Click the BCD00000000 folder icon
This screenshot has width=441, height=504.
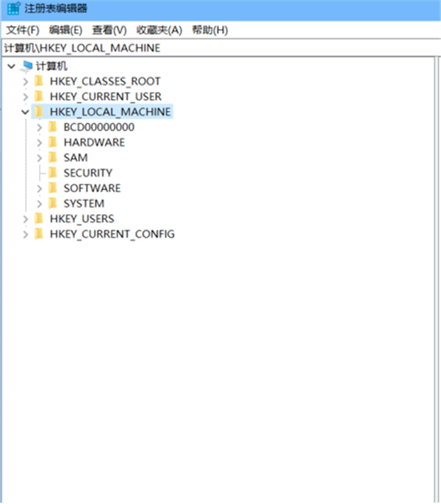[52, 127]
